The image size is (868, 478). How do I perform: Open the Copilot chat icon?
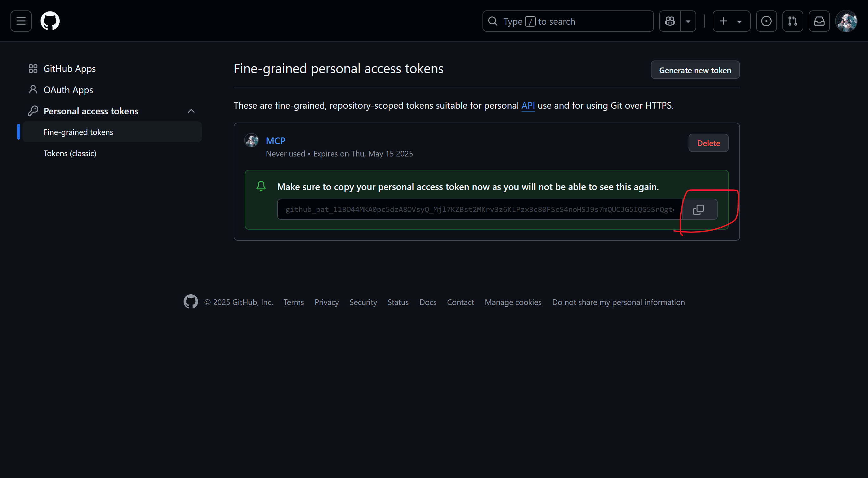coord(670,21)
